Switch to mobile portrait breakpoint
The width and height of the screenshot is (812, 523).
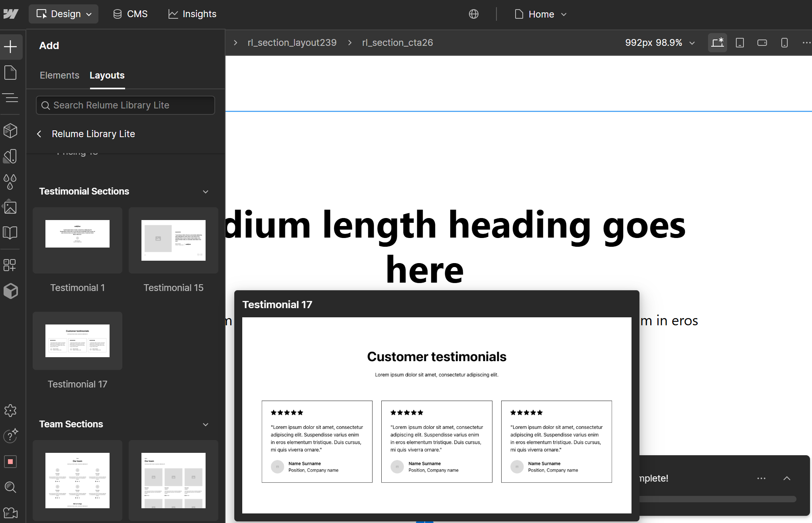pyautogui.click(x=784, y=43)
